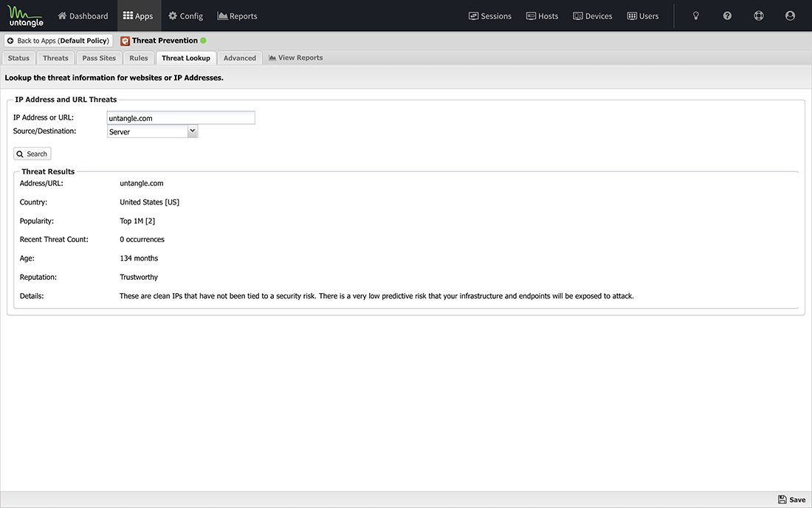Viewport: 812px width, 508px height.
Task: View active Sessions
Action: [x=490, y=16]
